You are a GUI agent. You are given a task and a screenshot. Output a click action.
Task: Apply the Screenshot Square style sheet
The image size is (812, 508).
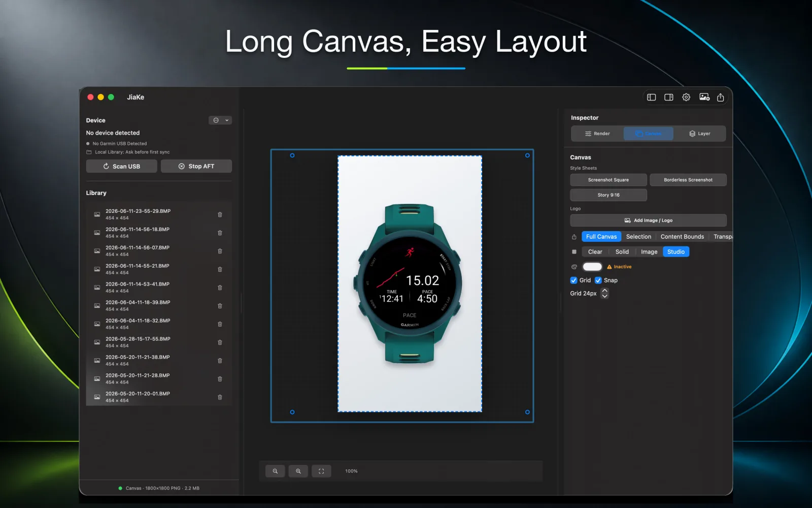[608, 180]
